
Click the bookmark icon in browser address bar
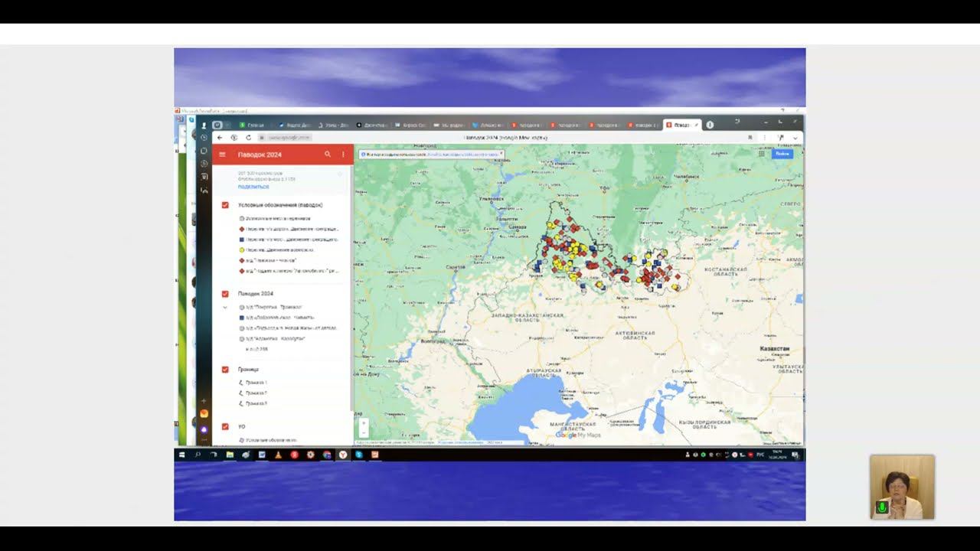(x=750, y=138)
